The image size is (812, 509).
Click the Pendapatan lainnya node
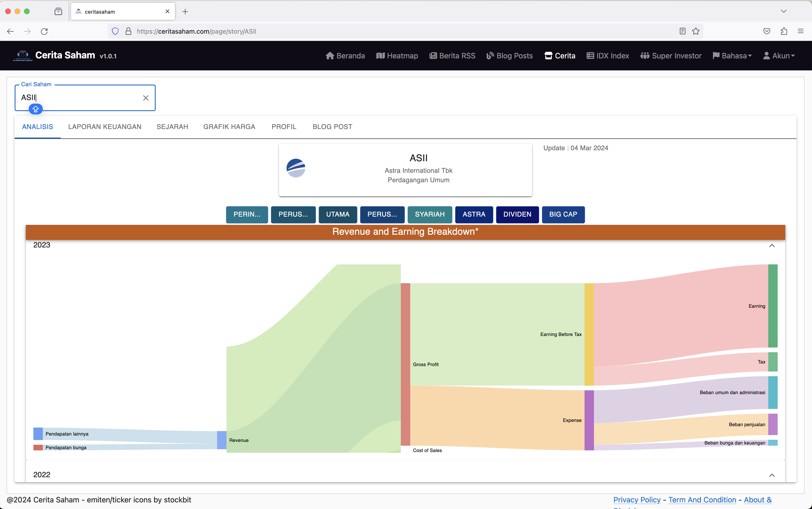point(38,434)
